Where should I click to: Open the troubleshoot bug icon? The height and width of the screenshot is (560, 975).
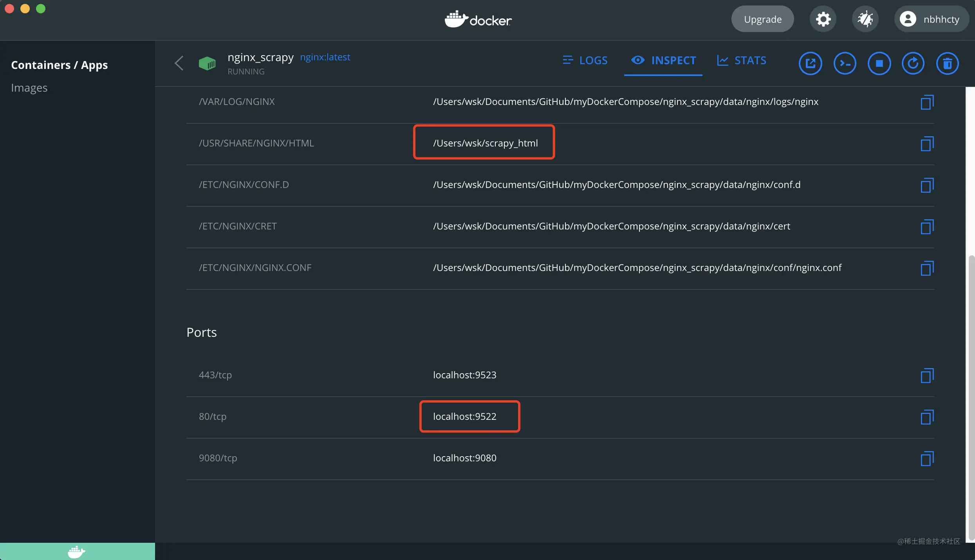coord(865,19)
